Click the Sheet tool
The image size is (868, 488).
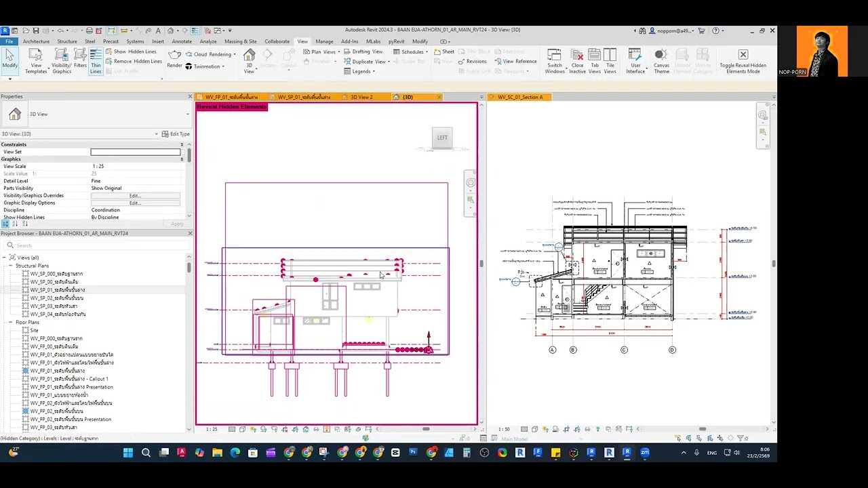tap(444, 52)
